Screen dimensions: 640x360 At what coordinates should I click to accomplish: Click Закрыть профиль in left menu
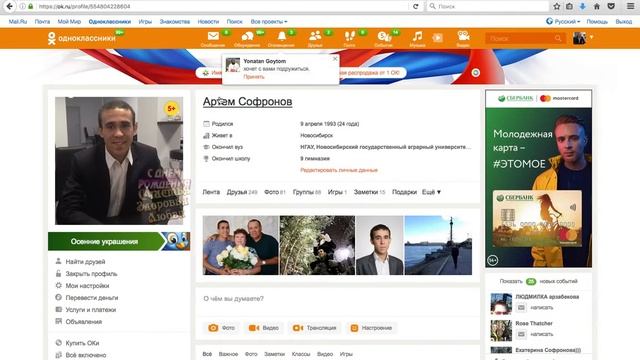point(91,273)
